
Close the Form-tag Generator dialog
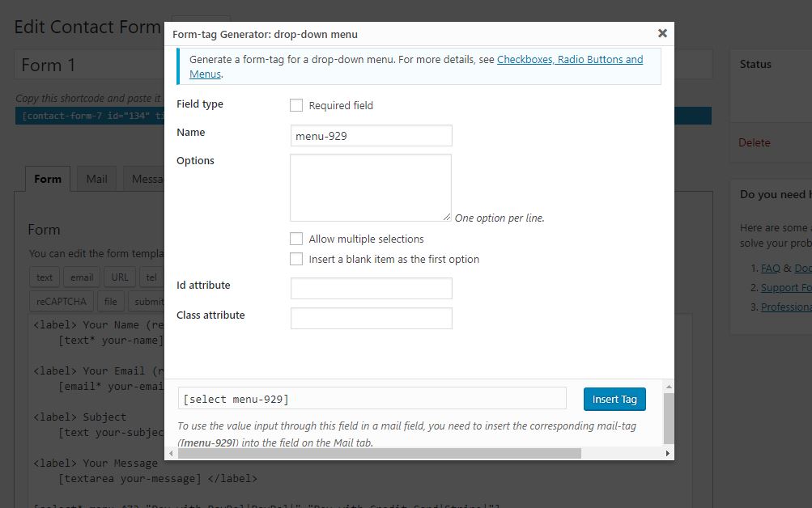[661, 33]
